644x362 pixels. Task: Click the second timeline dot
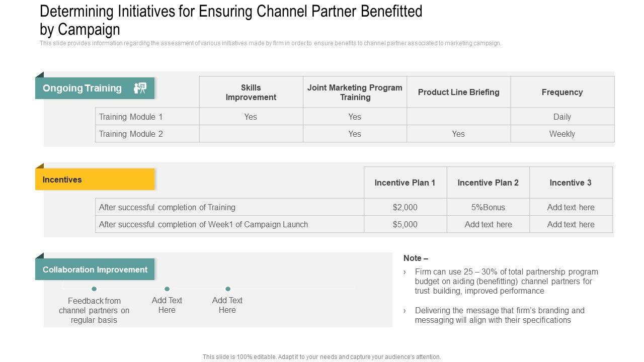167,289
